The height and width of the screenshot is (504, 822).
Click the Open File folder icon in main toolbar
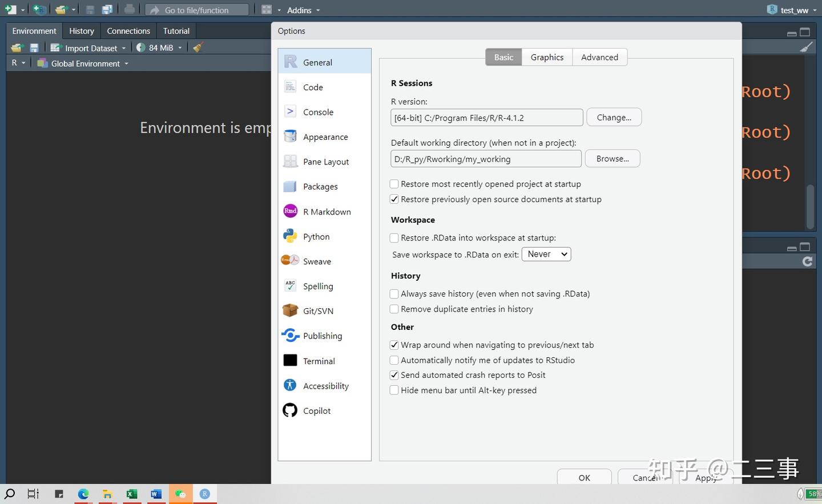(61, 10)
